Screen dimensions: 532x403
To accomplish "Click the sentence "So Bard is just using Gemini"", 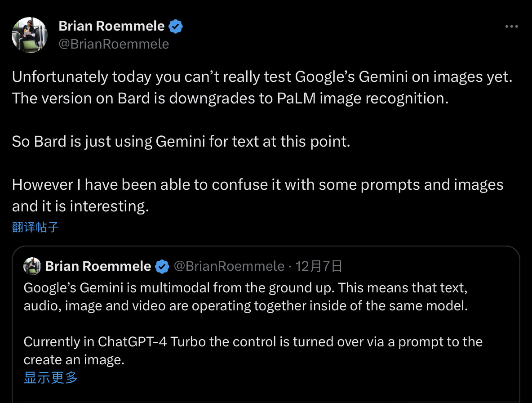I will point(181,142).
